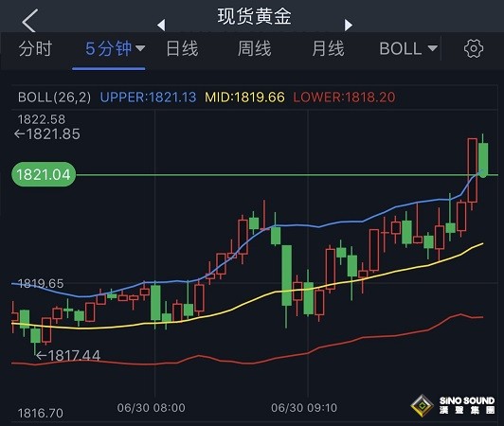Switch to 日线 tab

point(182,49)
